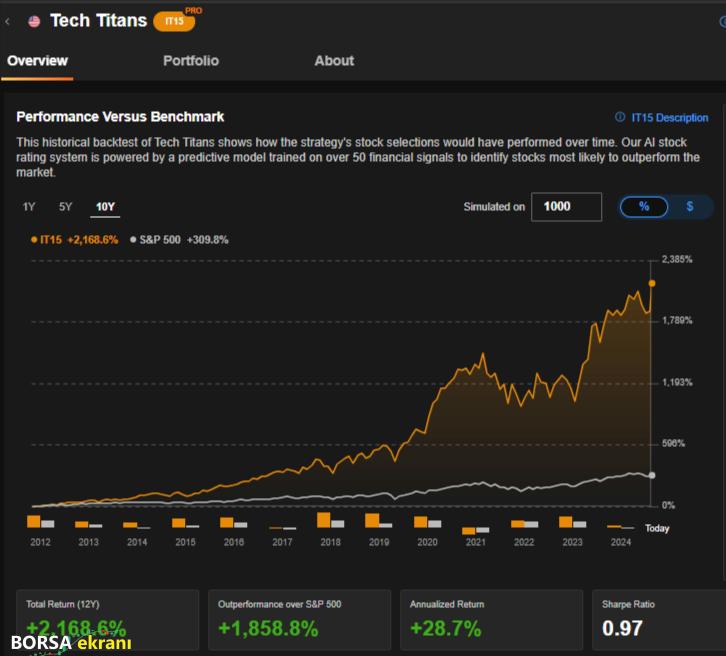Select the 10Y time range
The height and width of the screenshot is (656, 726).
pos(105,206)
